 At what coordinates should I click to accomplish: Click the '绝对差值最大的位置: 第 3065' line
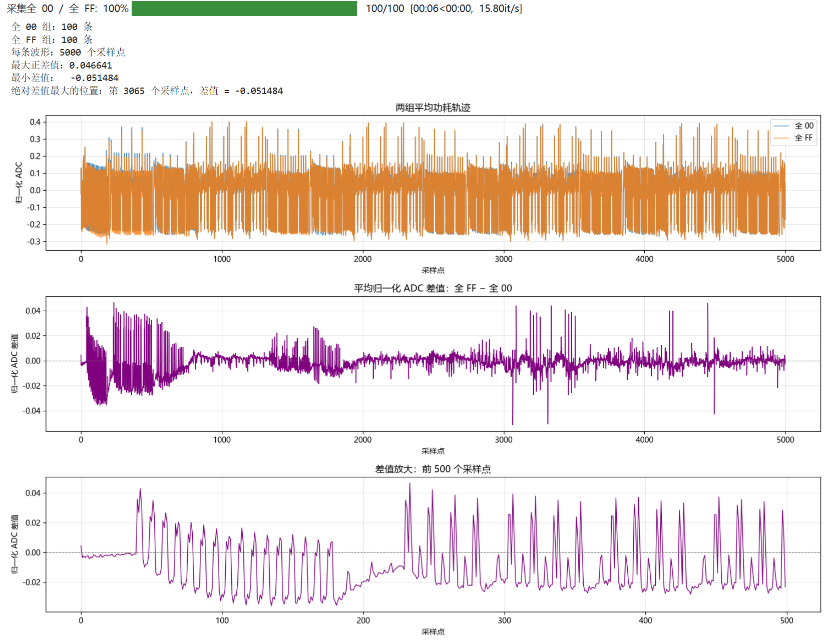(x=147, y=91)
